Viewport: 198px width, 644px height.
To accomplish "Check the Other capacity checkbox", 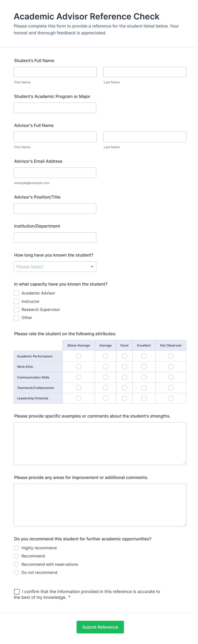I will tap(16, 318).
